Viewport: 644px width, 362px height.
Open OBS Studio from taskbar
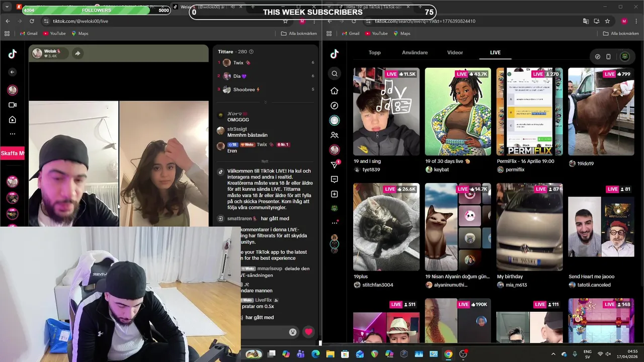463,354
